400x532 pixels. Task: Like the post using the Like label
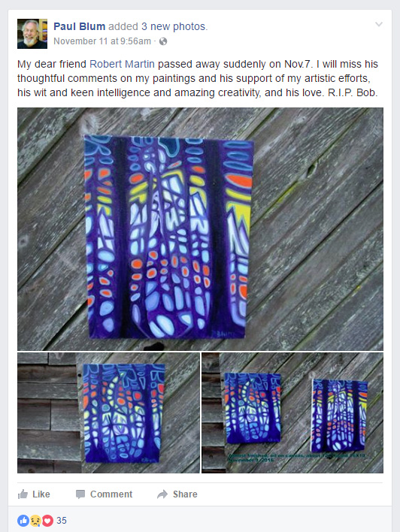tap(41, 494)
